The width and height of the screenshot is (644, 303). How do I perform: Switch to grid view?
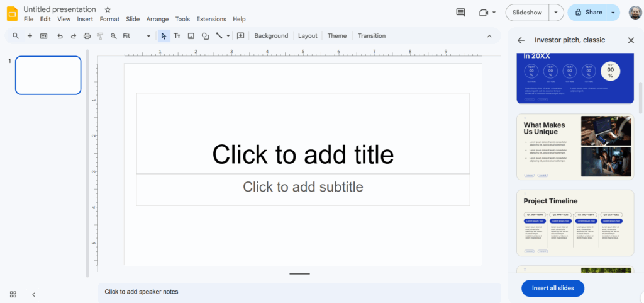point(13,294)
